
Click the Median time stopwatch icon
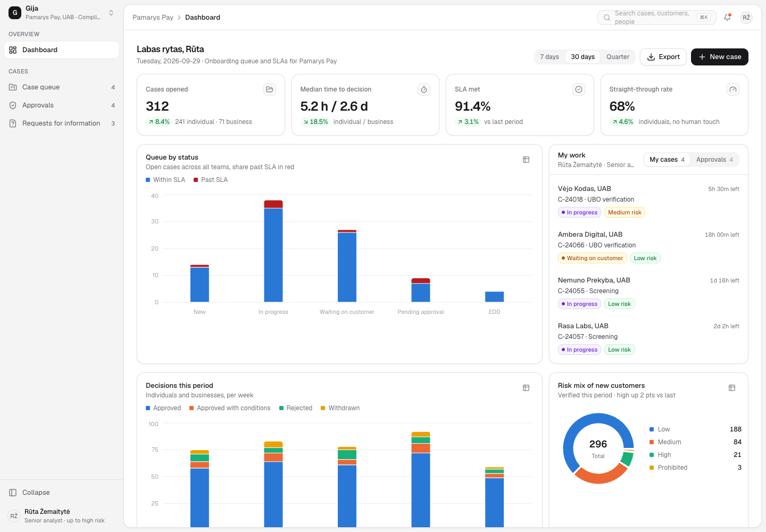coord(424,89)
